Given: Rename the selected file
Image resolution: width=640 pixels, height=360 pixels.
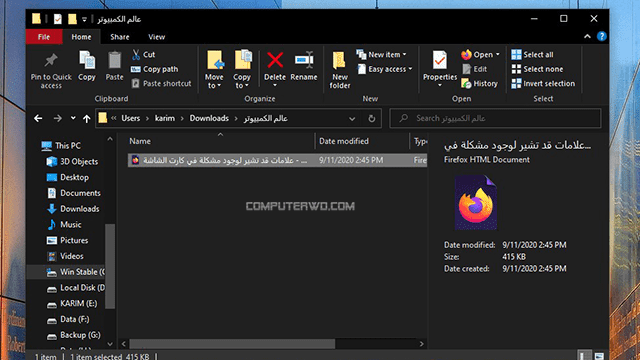Looking at the screenshot, I should click(x=304, y=66).
